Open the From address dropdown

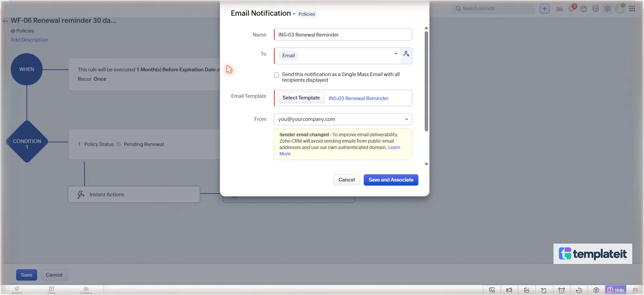pos(343,119)
